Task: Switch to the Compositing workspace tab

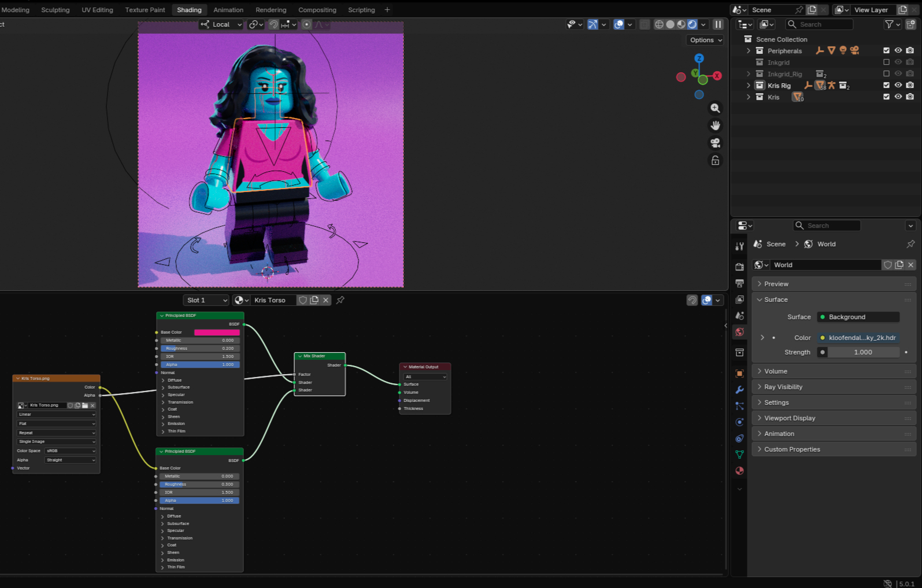Action: (x=317, y=10)
